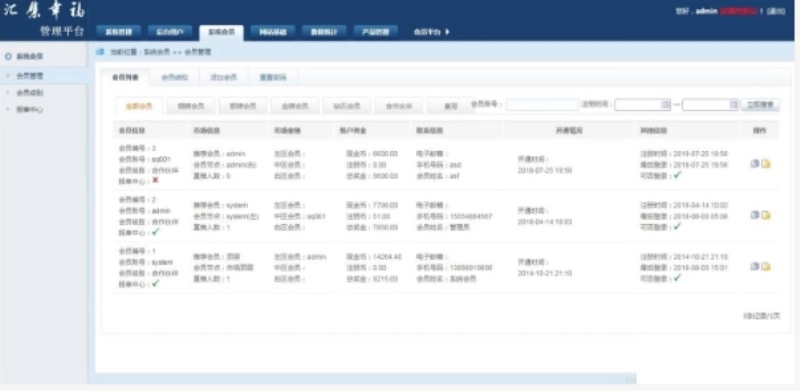The image size is (800, 391).
Task: Open the 网站基础 top navigation tab
Action: tap(273, 32)
